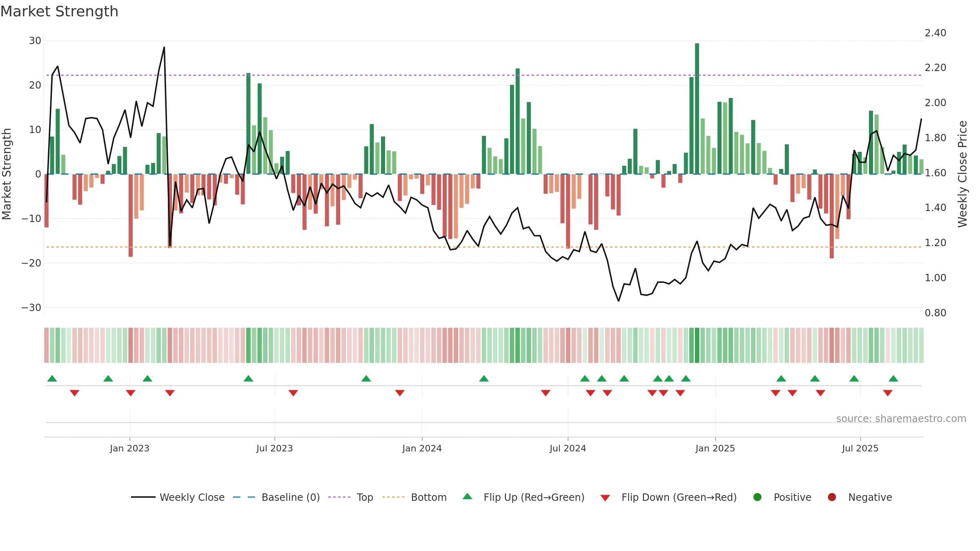Toggle the Bottom legend entry
980x551 pixels.
pos(414,497)
